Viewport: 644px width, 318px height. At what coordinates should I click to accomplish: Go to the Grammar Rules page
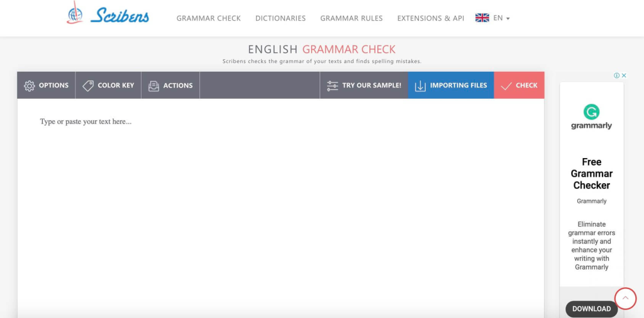click(352, 18)
